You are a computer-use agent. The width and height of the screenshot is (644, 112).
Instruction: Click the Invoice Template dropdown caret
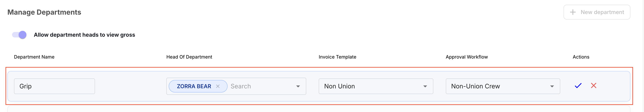point(425,86)
